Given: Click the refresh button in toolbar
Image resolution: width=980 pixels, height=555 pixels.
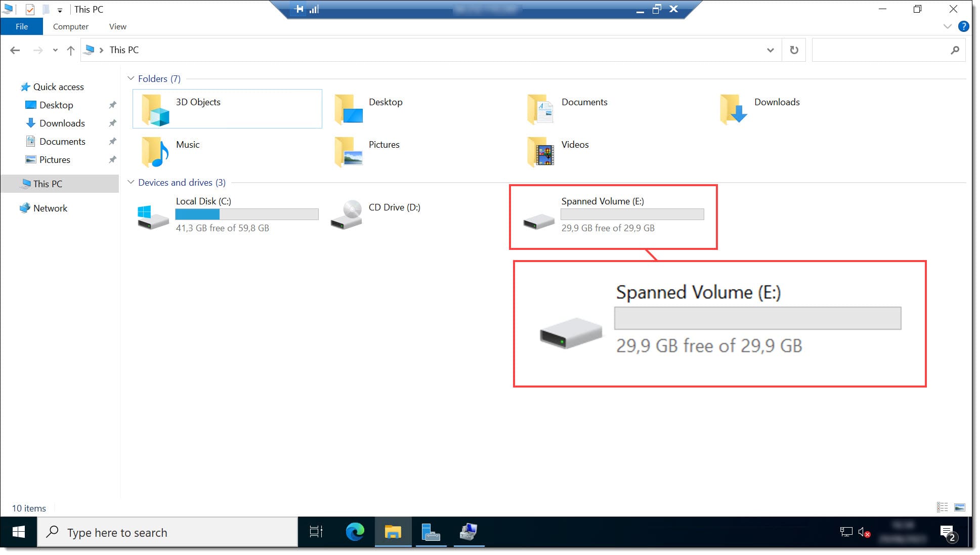Looking at the screenshot, I should [x=795, y=50].
